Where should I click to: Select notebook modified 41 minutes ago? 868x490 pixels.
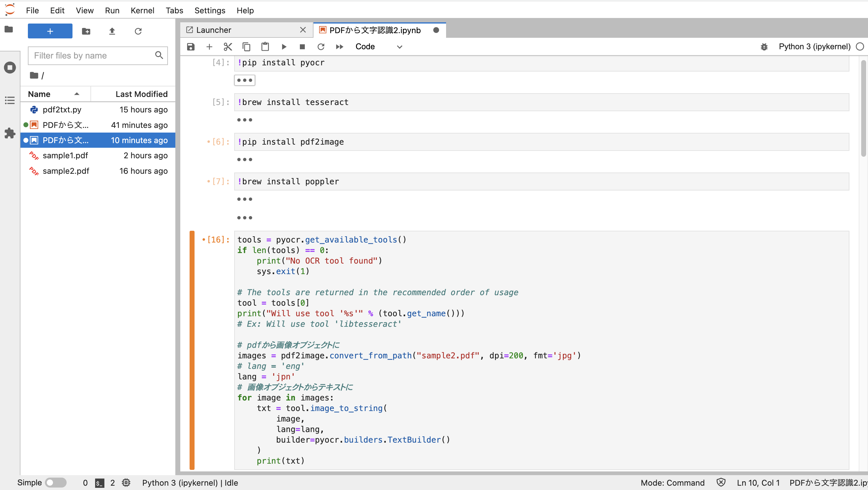point(98,125)
